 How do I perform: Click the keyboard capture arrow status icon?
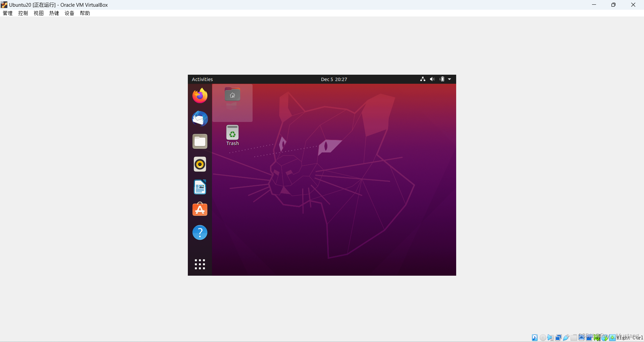(x=612, y=338)
